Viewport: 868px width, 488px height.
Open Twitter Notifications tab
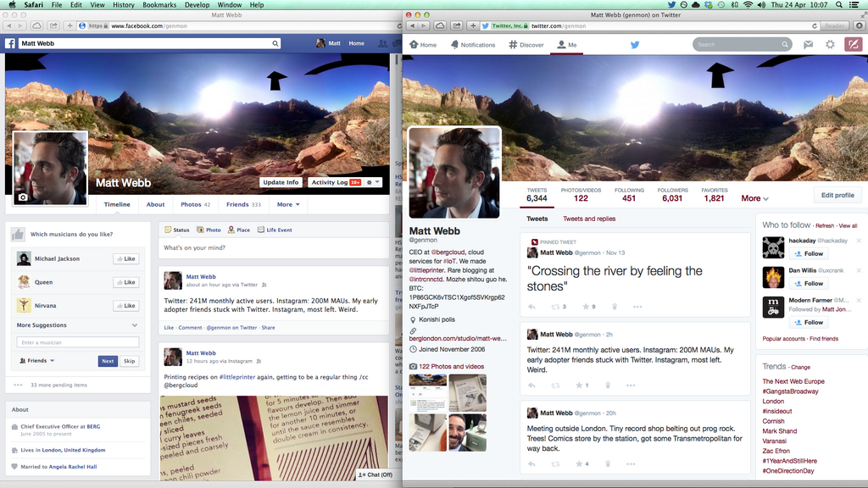click(x=473, y=45)
